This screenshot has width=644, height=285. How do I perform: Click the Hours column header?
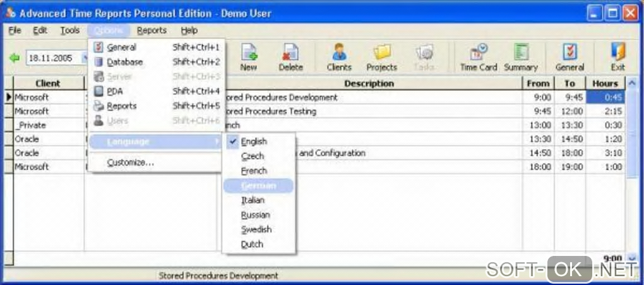[605, 83]
